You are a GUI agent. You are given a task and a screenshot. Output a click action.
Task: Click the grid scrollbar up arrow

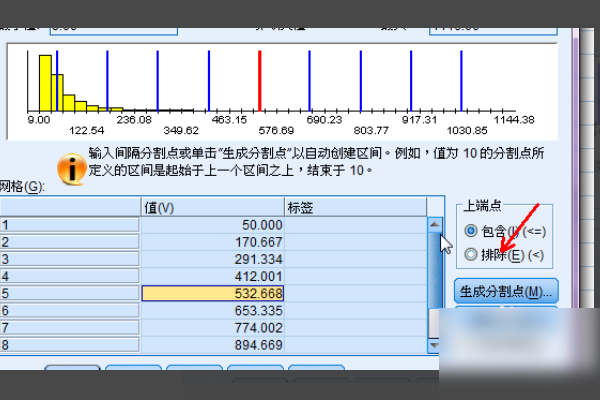(435, 225)
